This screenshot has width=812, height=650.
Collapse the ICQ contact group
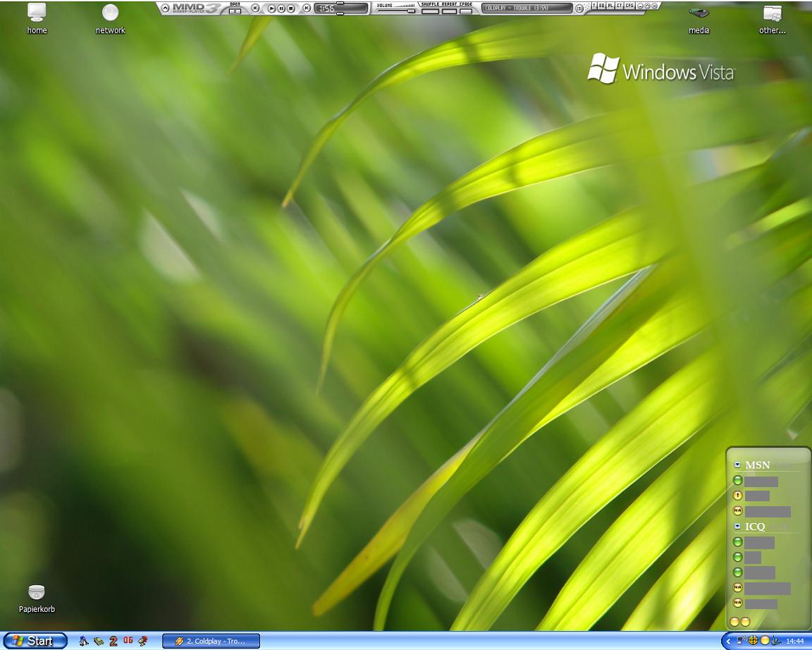click(x=737, y=526)
